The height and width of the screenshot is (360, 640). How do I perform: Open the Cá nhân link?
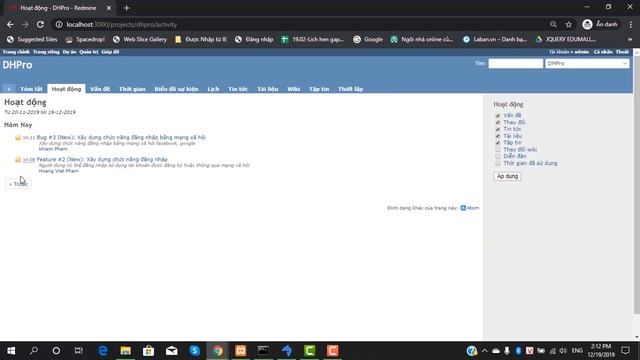(603, 52)
